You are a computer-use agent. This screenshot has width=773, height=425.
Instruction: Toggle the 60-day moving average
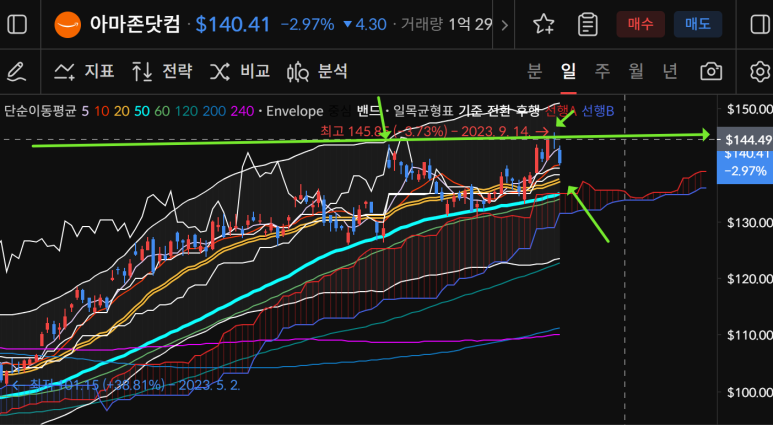click(x=162, y=111)
